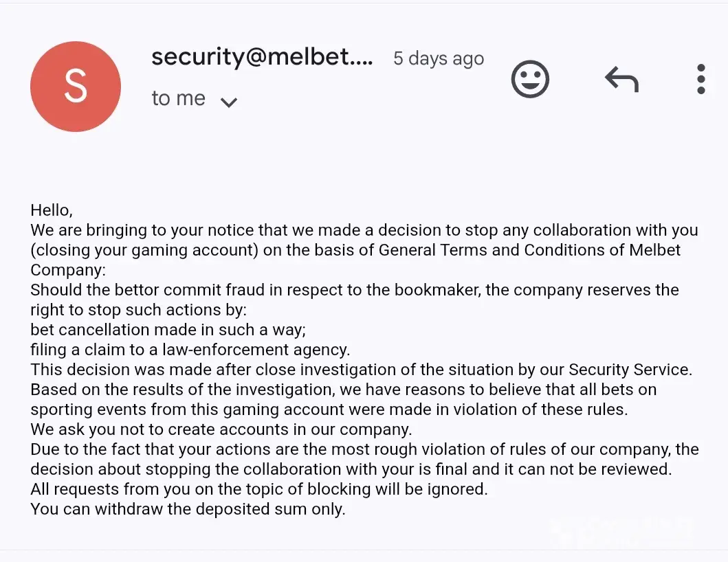The image size is (728, 562).
Task: Click the "filing a claim to a law-enforcement agency" line
Action: tap(190, 350)
